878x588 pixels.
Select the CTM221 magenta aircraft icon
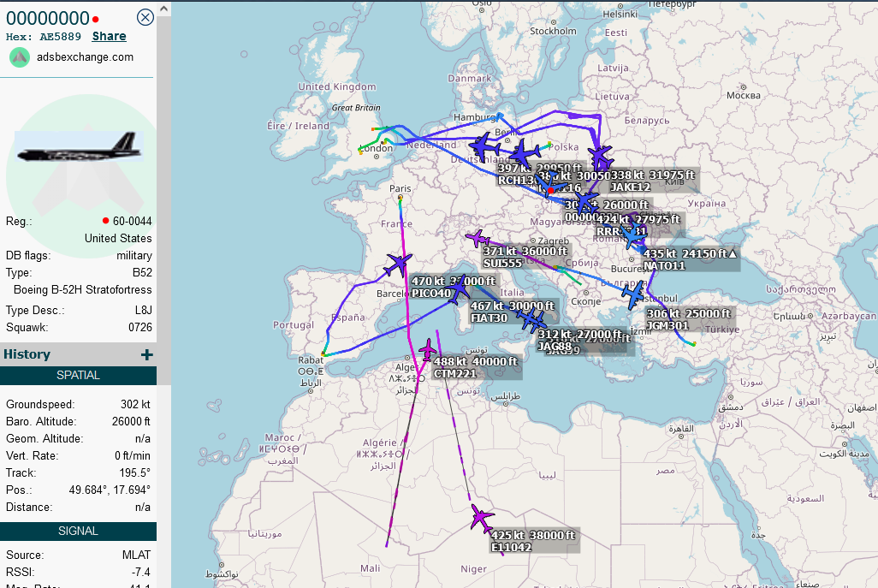coord(429,350)
